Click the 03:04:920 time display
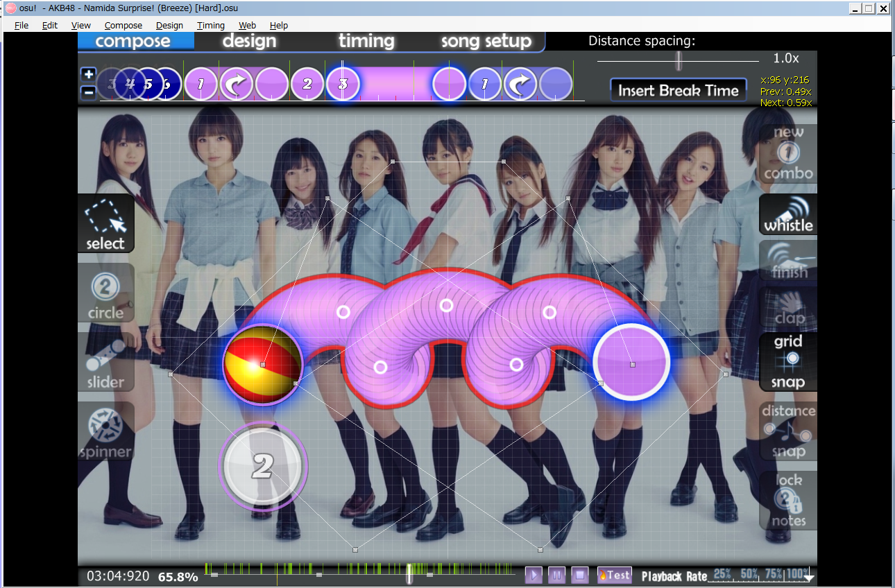 [118, 576]
